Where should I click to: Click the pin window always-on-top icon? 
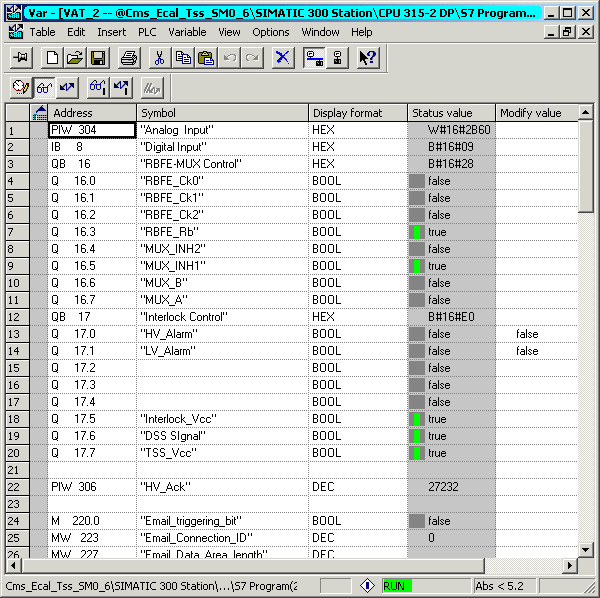coord(21,58)
